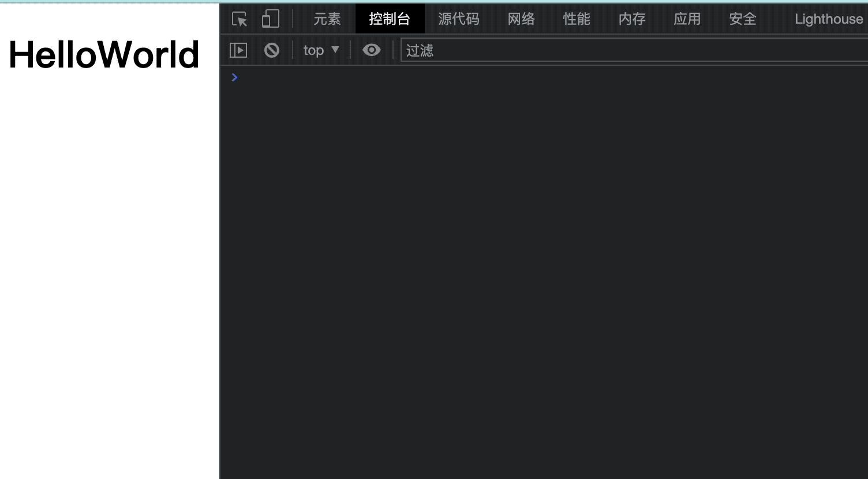Image resolution: width=868 pixels, height=479 pixels.
Task: Select the 性能 (Performance) panel
Action: click(577, 18)
